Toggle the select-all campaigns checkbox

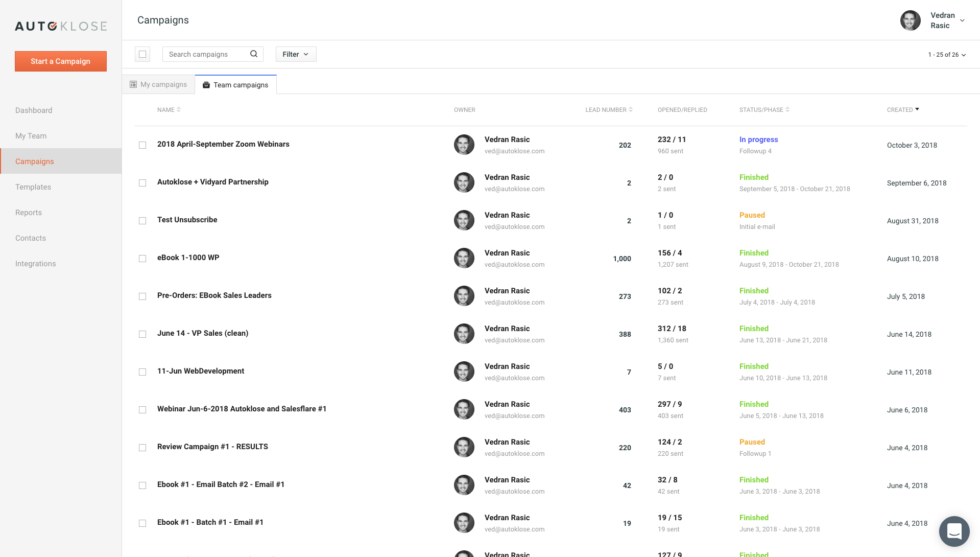[x=142, y=54]
